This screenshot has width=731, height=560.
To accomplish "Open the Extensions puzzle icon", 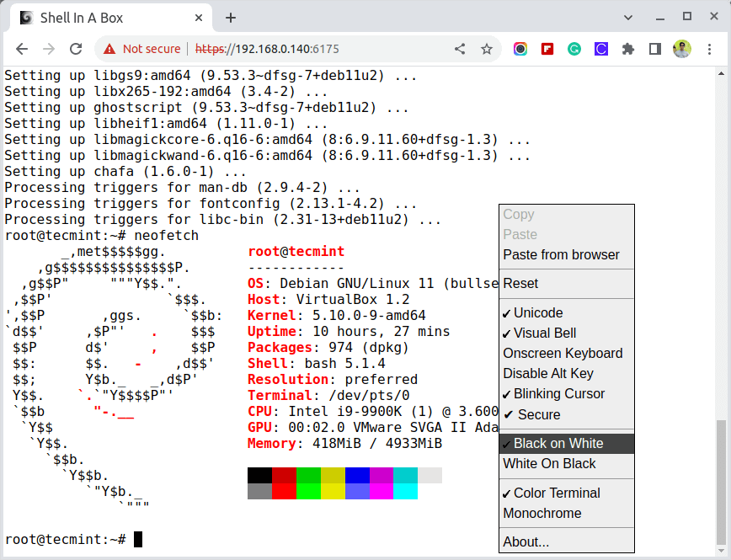I will click(x=627, y=49).
